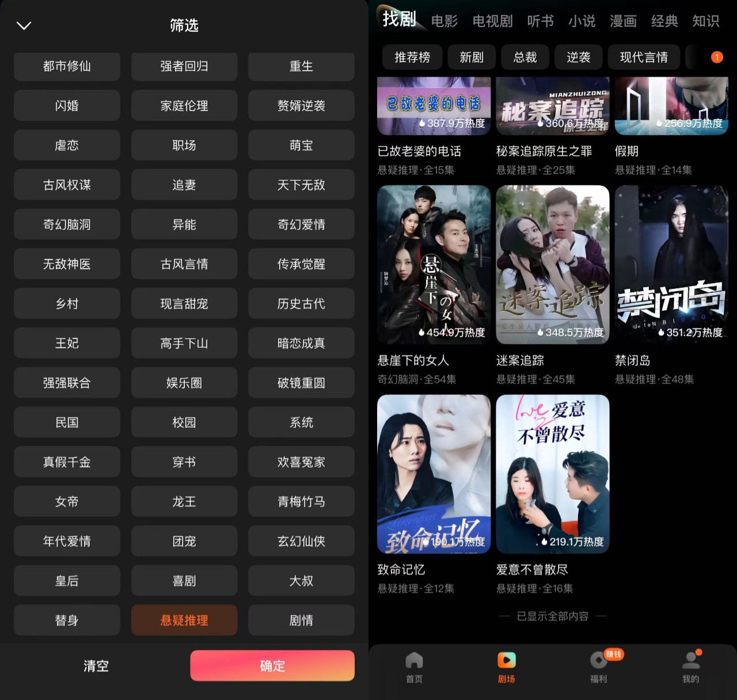The width and height of the screenshot is (737, 700).
Task: Deselect the highlighted 悬疑推理 filter tag
Action: tap(184, 620)
